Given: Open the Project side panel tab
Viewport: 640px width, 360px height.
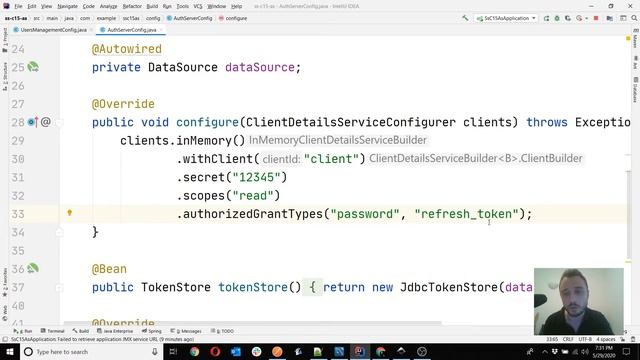Looking at the screenshot, I should (x=5, y=40).
